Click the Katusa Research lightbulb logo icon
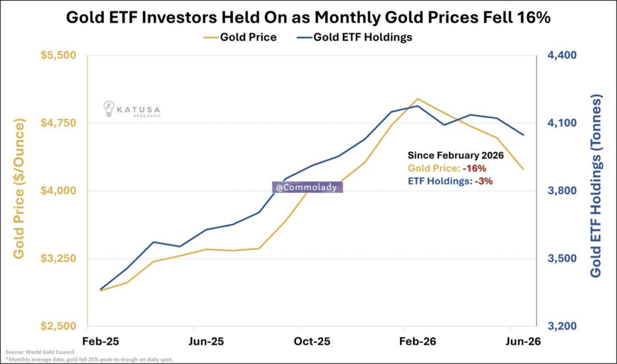The width and height of the screenshot is (617, 364). click(x=108, y=109)
